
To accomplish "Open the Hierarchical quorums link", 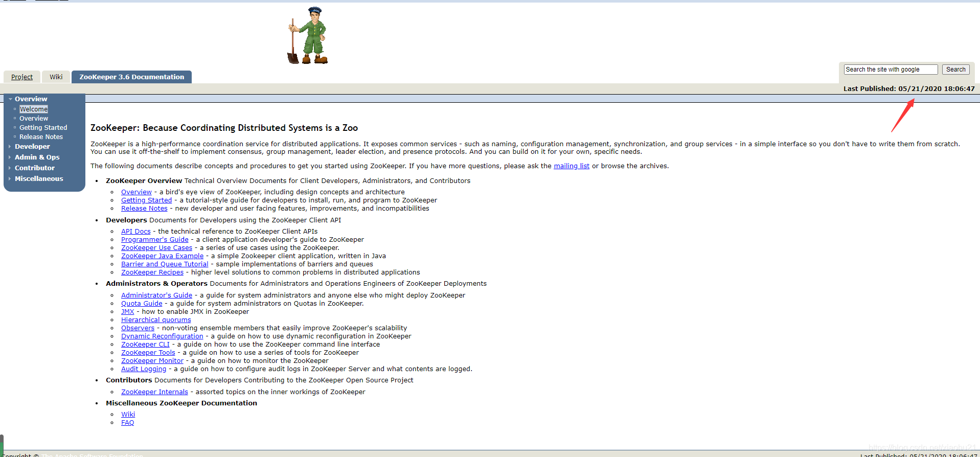I will 156,320.
